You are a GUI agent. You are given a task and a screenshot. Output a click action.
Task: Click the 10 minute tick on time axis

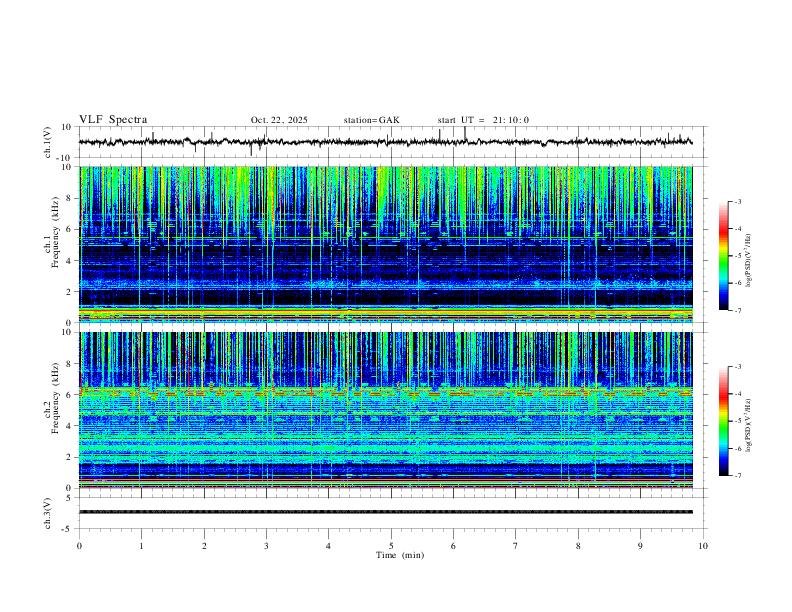pyautogui.click(x=703, y=546)
